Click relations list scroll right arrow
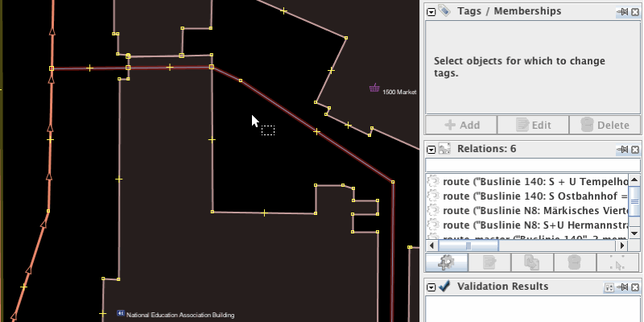 click(x=622, y=246)
